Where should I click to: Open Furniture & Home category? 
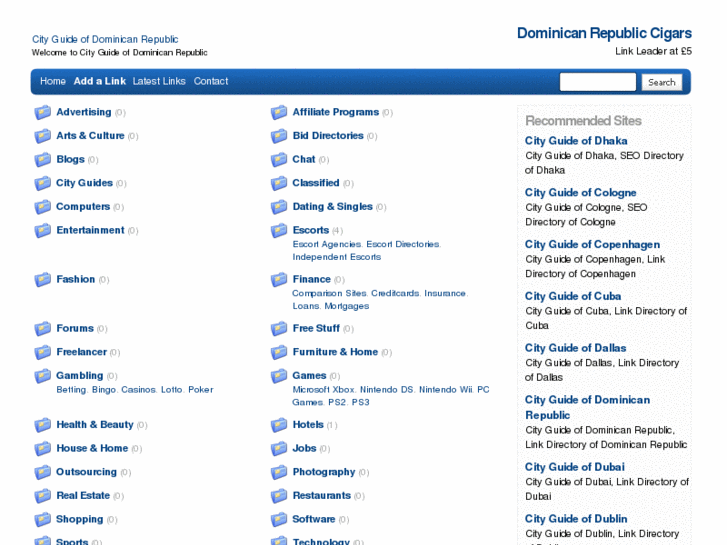335,352
